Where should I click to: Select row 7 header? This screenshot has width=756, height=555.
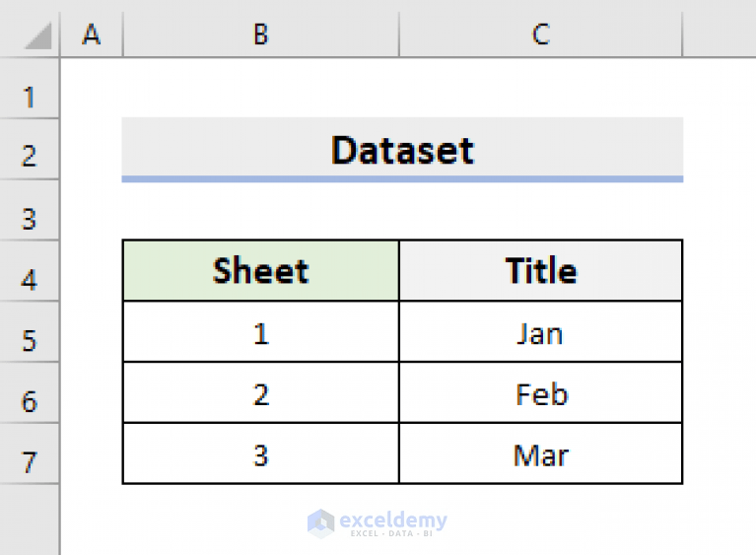(x=29, y=461)
